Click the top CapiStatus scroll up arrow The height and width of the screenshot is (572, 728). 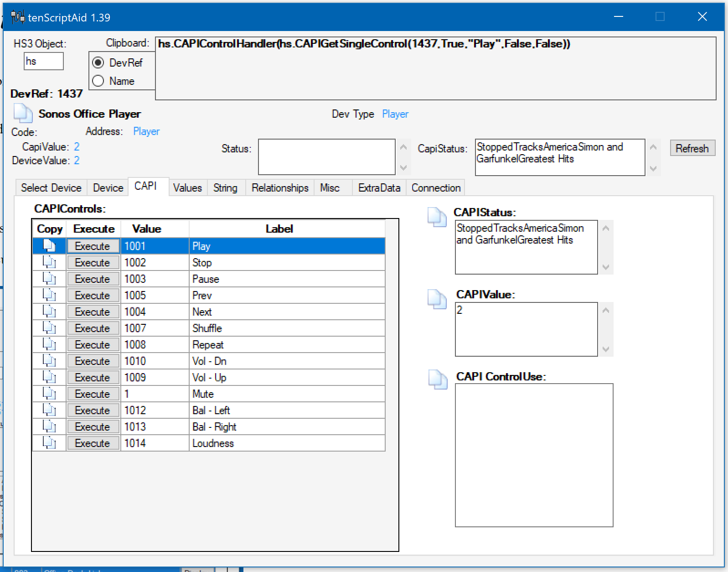(x=653, y=147)
